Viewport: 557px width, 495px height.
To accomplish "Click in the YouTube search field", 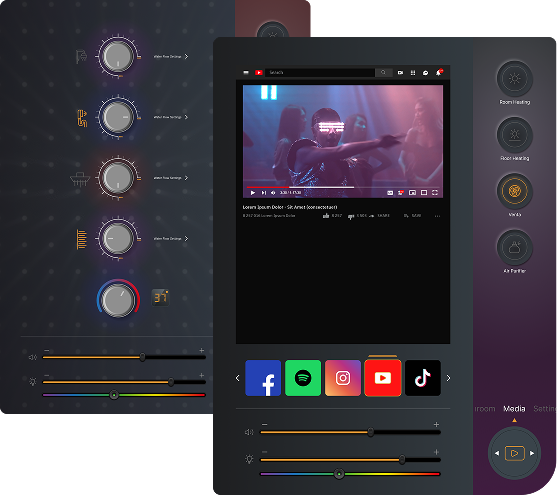I will (320, 72).
